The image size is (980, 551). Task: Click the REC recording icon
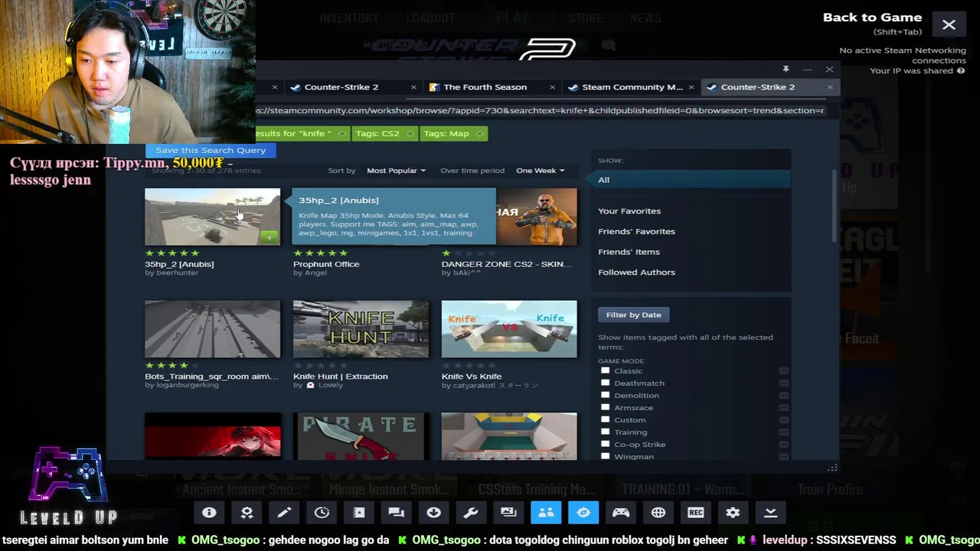click(695, 513)
